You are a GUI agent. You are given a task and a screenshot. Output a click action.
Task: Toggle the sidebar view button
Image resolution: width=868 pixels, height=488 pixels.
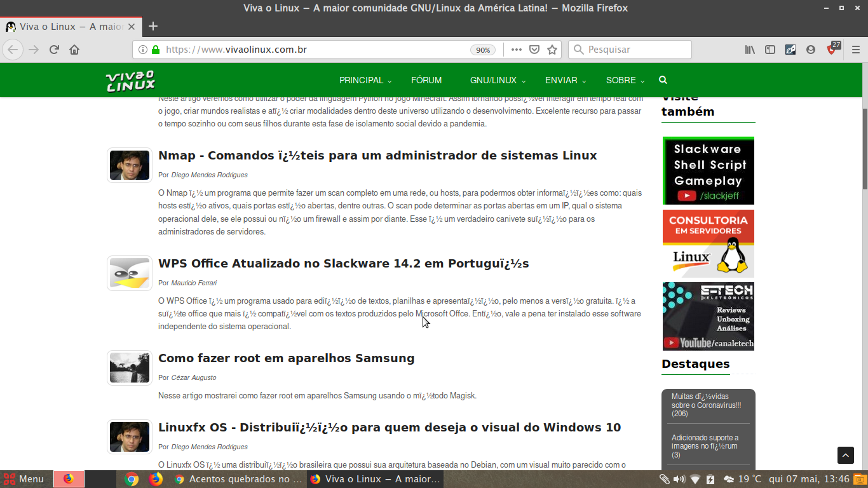770,50
